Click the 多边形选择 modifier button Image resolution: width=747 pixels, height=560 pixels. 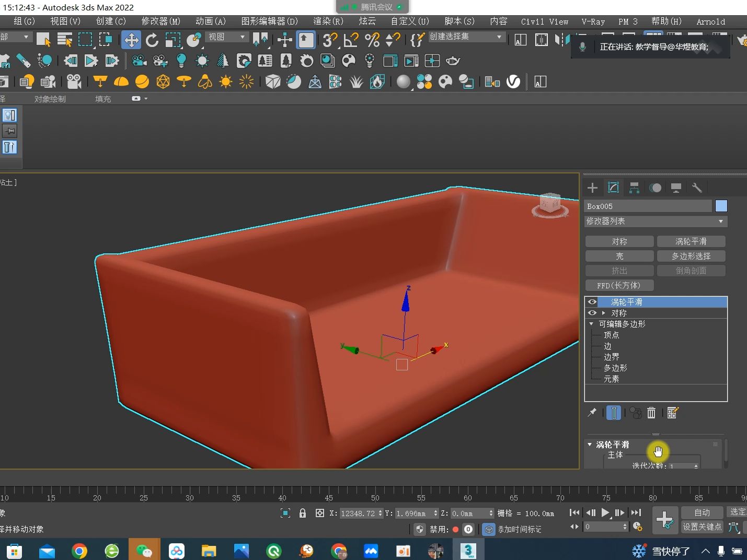click(x=691, y=256)
